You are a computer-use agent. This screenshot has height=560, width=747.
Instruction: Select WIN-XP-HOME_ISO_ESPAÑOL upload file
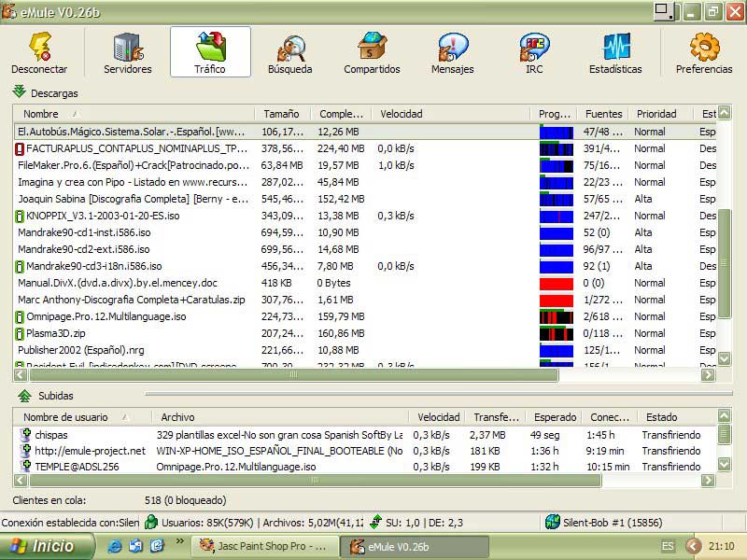[x=279, y=451]
